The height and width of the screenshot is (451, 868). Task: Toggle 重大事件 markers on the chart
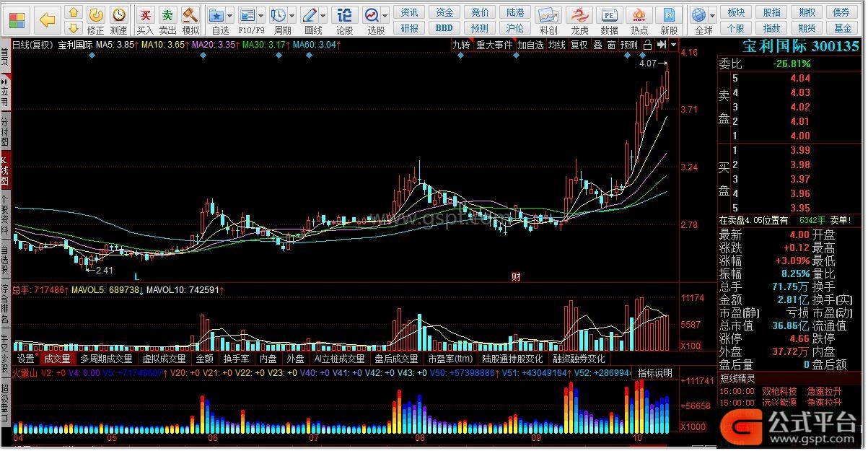point(494,45)
